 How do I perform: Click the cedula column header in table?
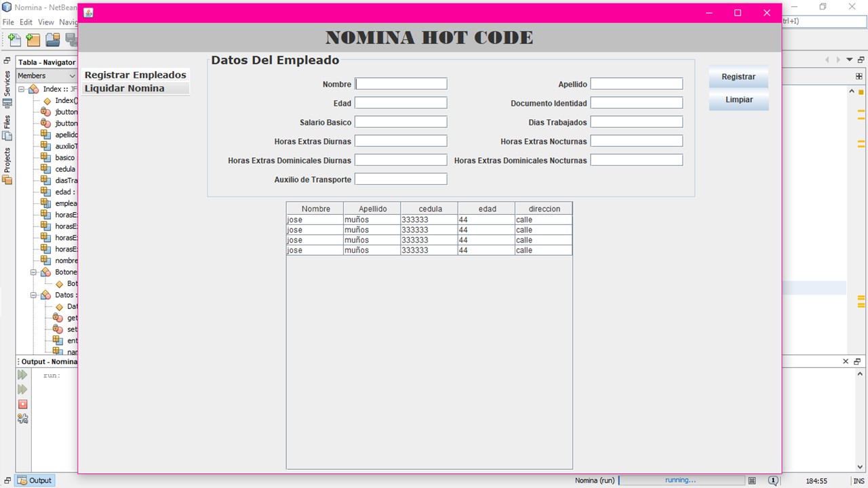click(430, 209)
